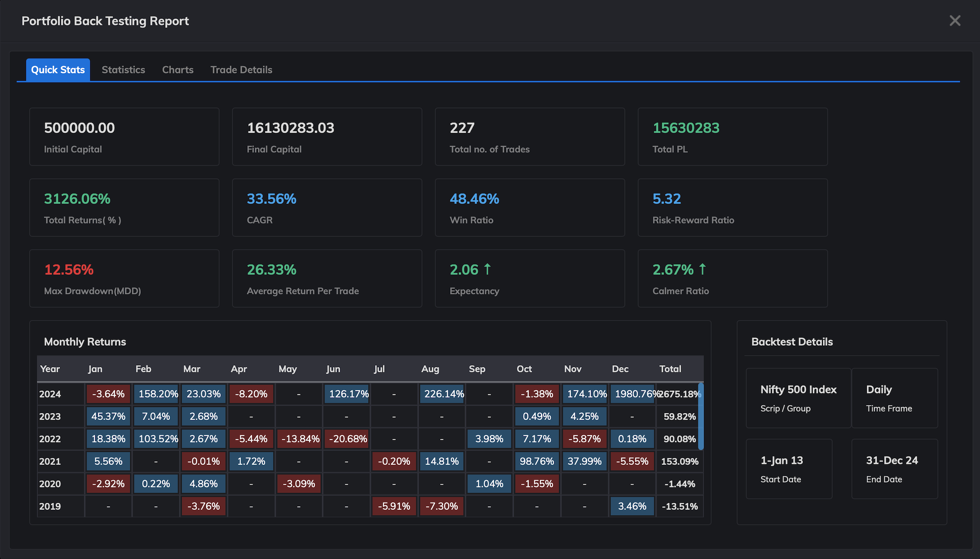Switch to the Statistics tab

[123, 70]
